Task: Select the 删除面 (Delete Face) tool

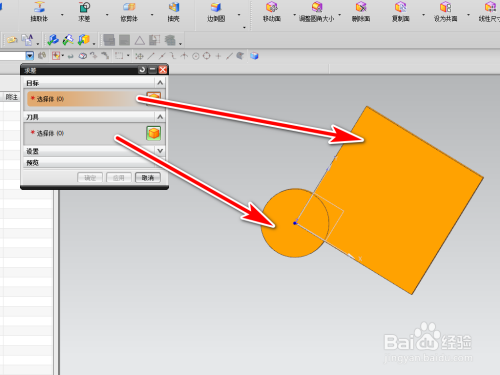Action: [x=361, y=12]
